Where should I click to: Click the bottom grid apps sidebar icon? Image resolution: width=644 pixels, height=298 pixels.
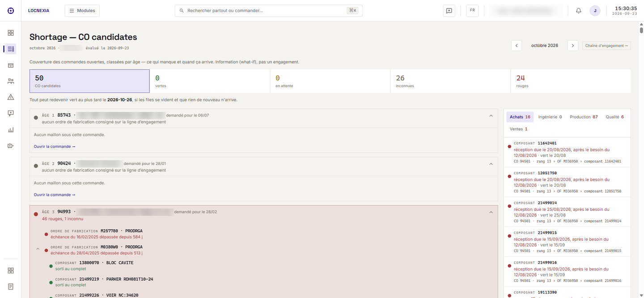click(11, 270)
